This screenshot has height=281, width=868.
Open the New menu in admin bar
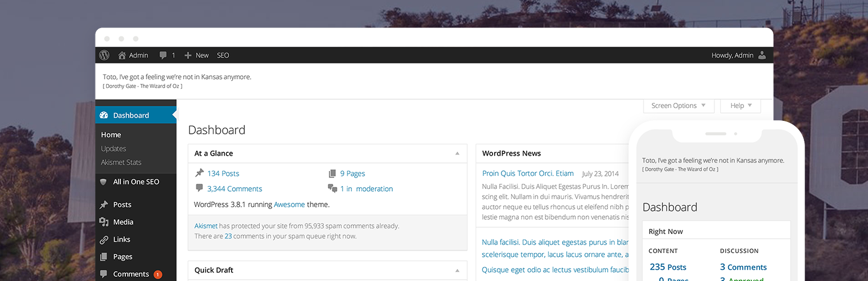coord(196,55)
